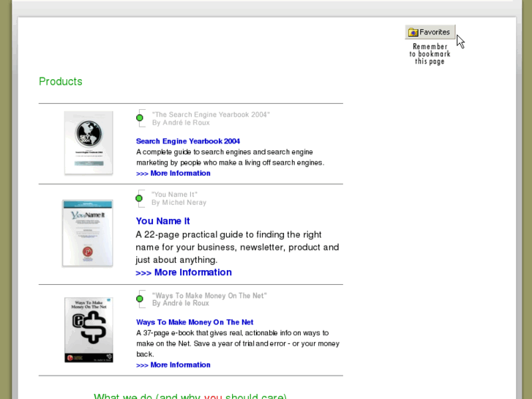532x399 pixels.
Task: Open Search Engine Yearbook 2004 title link
Action: coord(188,141)
